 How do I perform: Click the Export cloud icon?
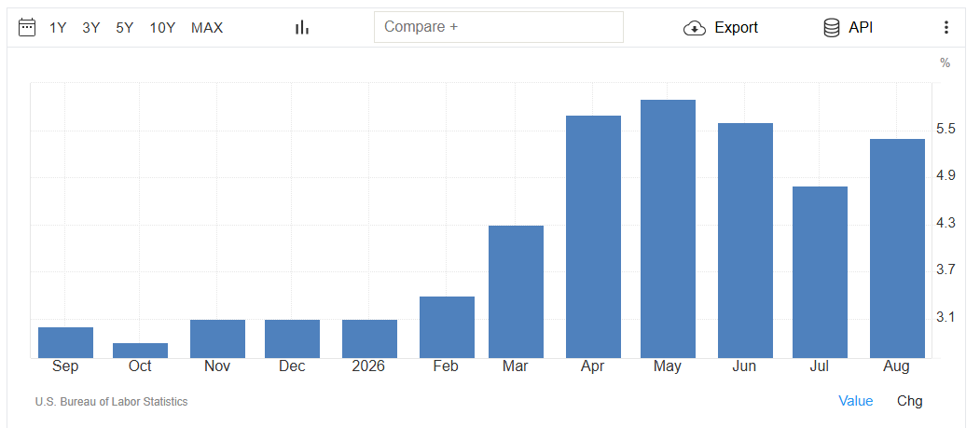(x=695, y=28)
